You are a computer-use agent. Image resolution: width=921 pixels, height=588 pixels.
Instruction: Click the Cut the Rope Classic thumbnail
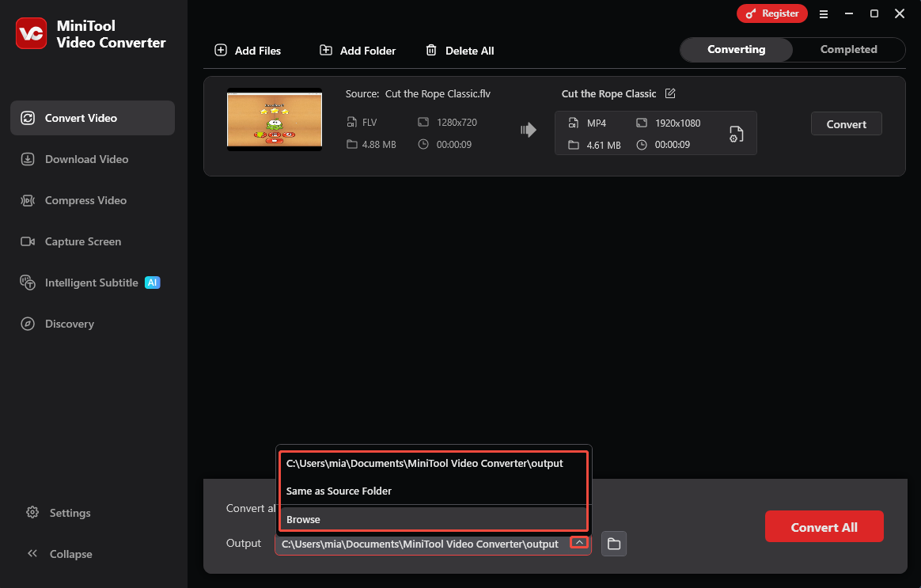click(x=274, y=119)
